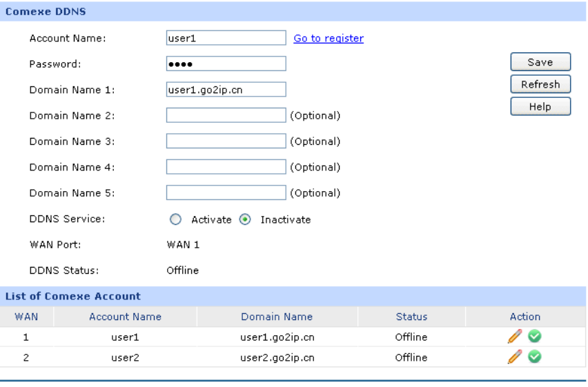The image size is (588, 387).
Task: Select the Inactivate radio button
Action: [x=244, y=219]
